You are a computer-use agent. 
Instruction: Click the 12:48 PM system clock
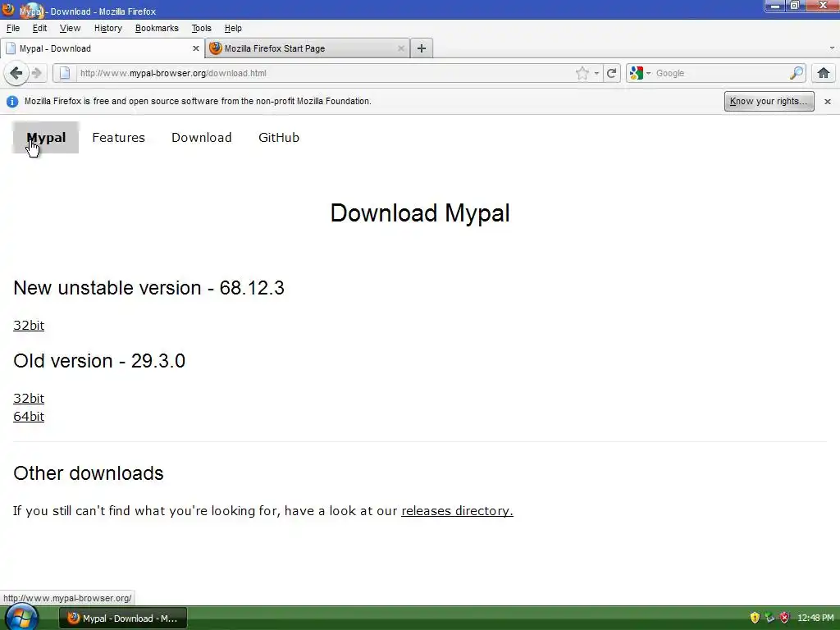click(815, 619)
